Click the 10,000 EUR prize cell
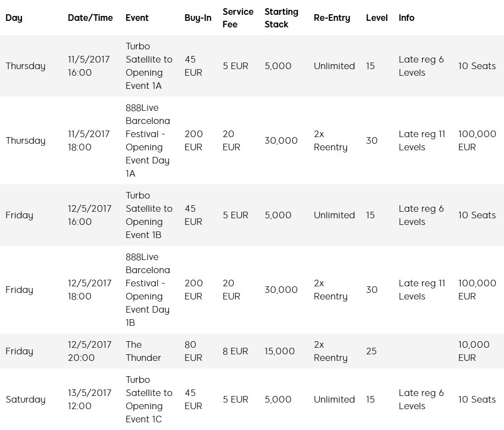 (x=474, y=351)
